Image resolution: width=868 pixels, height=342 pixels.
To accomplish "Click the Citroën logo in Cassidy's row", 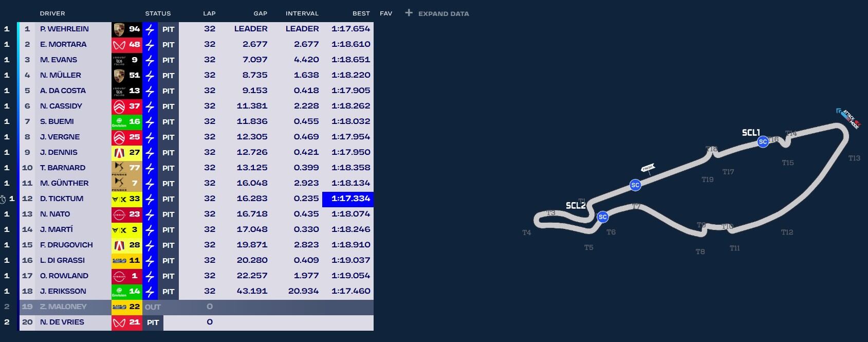I will pos(119,106).
